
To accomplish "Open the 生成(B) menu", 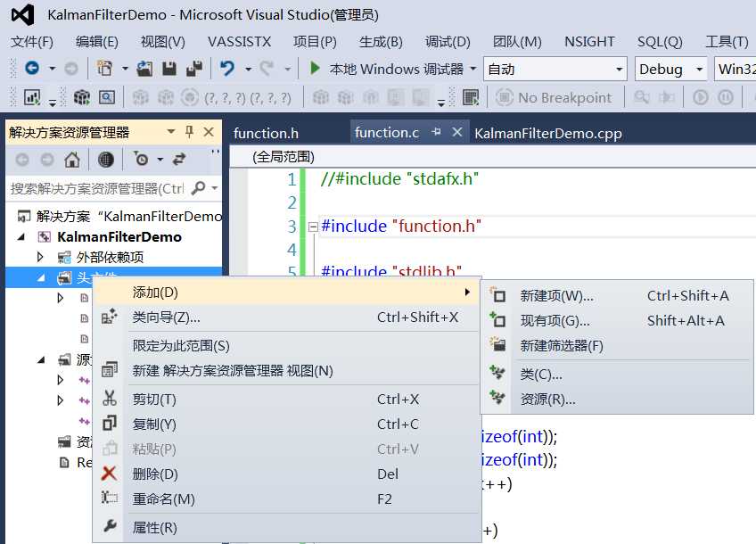I will pyautogui.click(x=381, y=42).
